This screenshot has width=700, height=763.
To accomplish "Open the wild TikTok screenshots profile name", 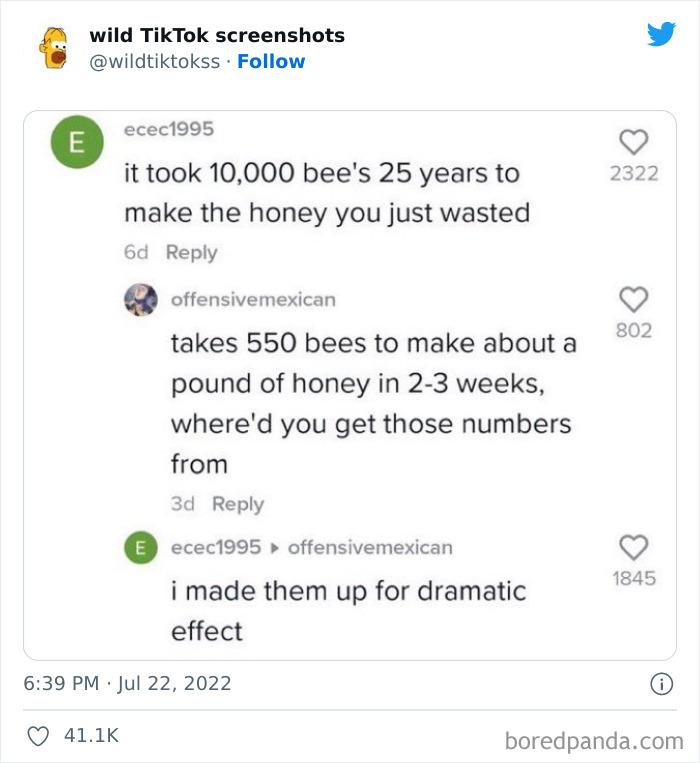I will pos(217,35).
